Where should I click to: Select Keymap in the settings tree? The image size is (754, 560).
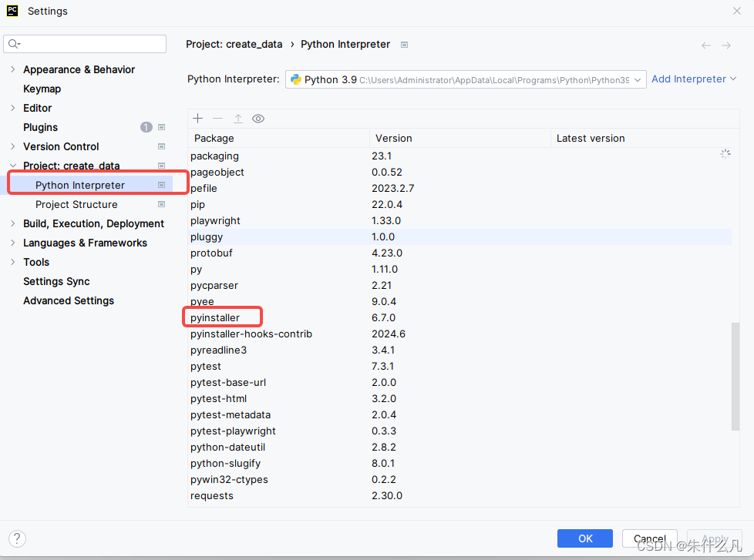[x=42, y=89]
